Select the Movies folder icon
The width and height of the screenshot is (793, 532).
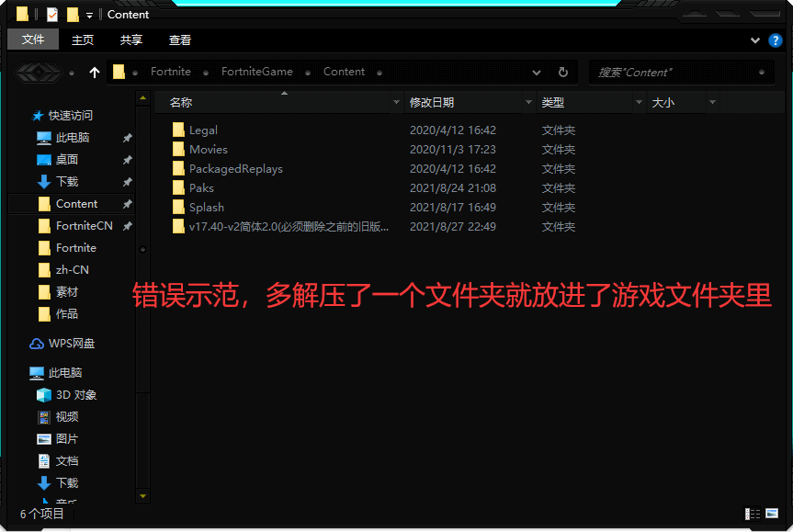click(178, 149)
